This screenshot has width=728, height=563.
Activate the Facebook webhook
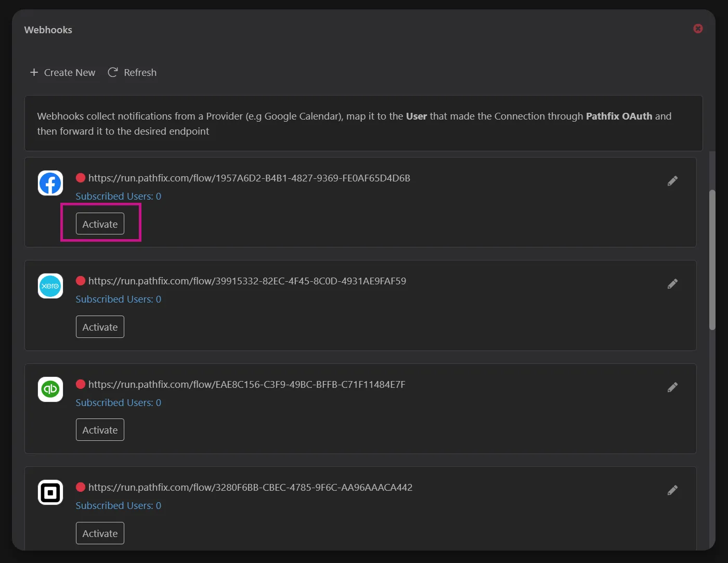(x=100, y=224)
